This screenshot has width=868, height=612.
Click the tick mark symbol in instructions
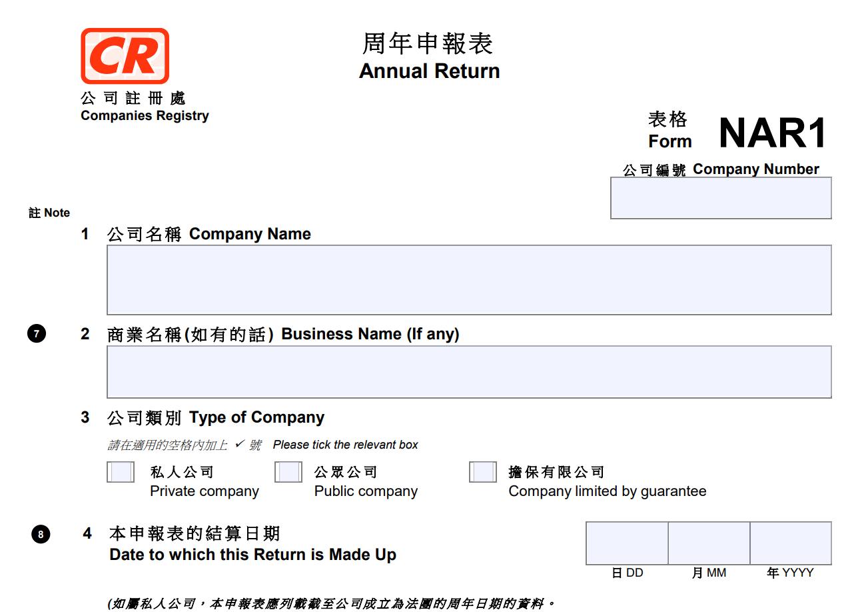pyautogui.click(x=239, y=444)
